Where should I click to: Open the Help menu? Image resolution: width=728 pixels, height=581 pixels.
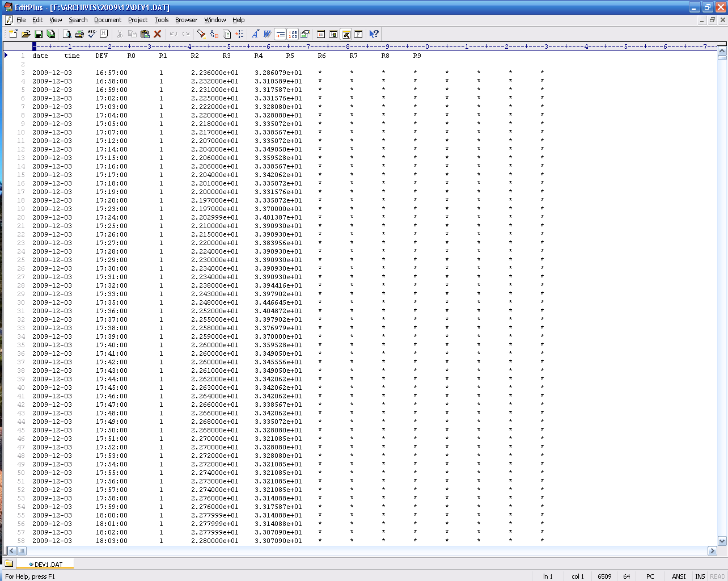[239, 20]
